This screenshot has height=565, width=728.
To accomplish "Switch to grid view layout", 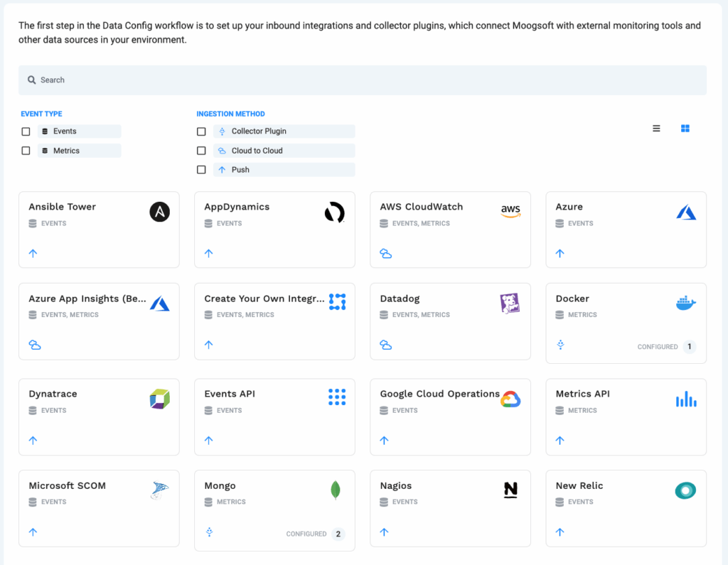I will pos(685,128).
